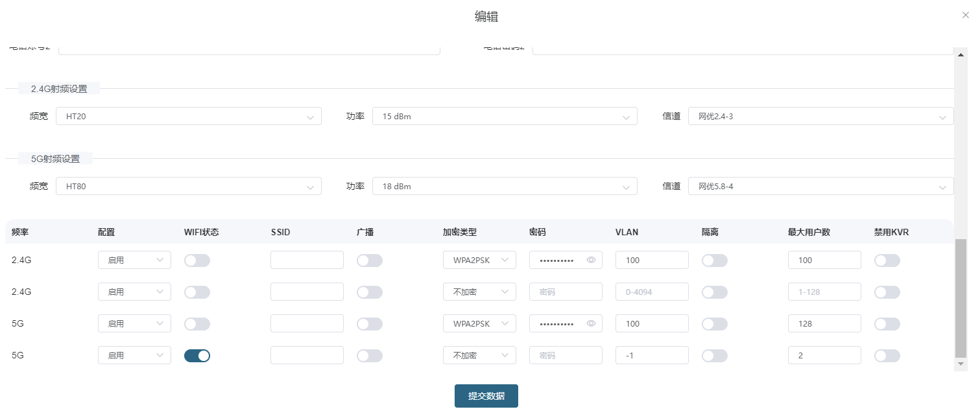Change encryption type WPA2PSK on first row
Viewport: 980px width, 418px height.
[479, 260]
